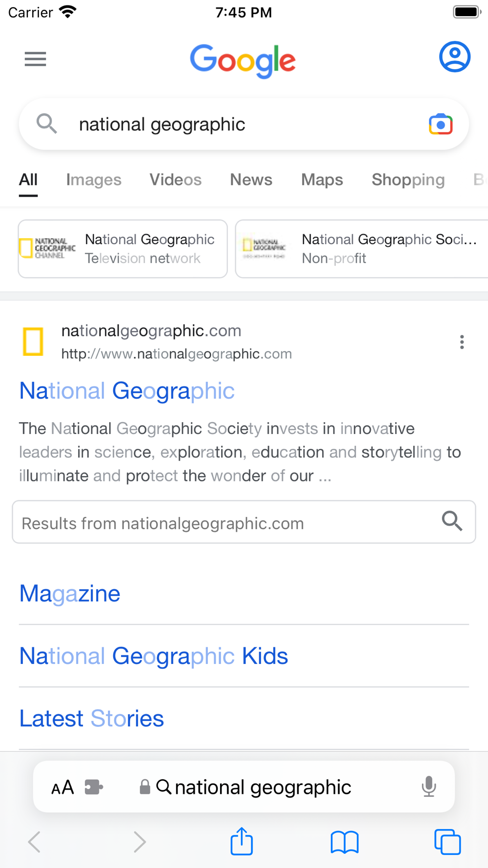Switch to the News tab
This screenshot has width=488, height=868.
pos(251,180)
